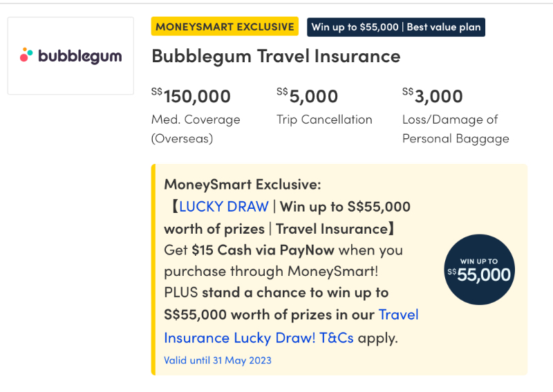Viewport: 553px width, 392px height.
Task: Click the bubblegum wordmark text in logo
Action: [x=80, y=57]
